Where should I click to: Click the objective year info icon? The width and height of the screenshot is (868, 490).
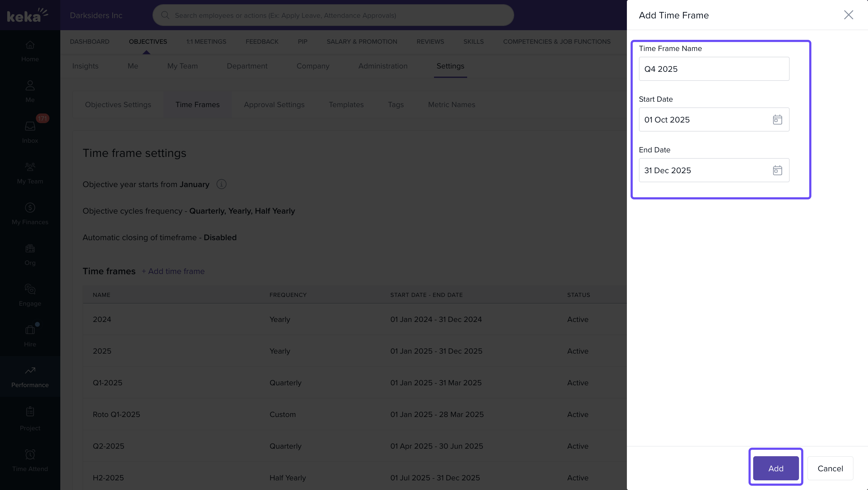click(x=221, y=184)
